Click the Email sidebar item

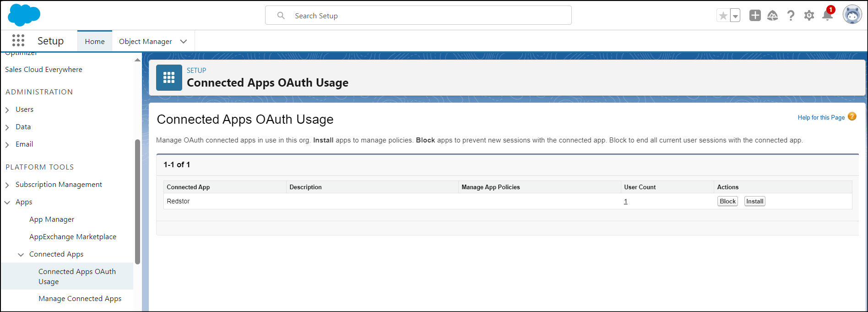point(24,144)
